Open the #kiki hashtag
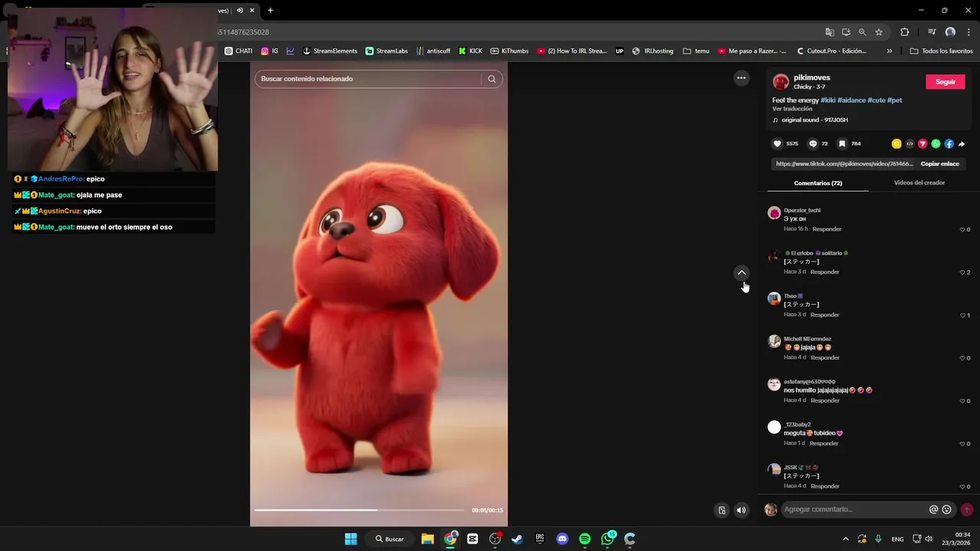 (828, 100)
